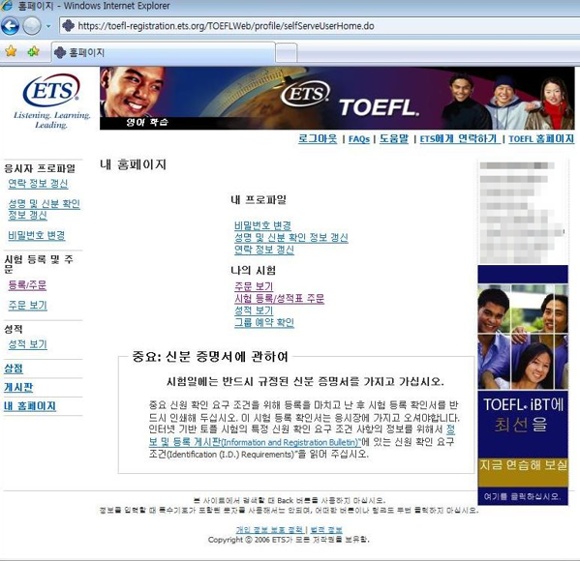Click the 내 홈페이지 page heading
This screenshot has height=561, width=580.
[133, 164]
